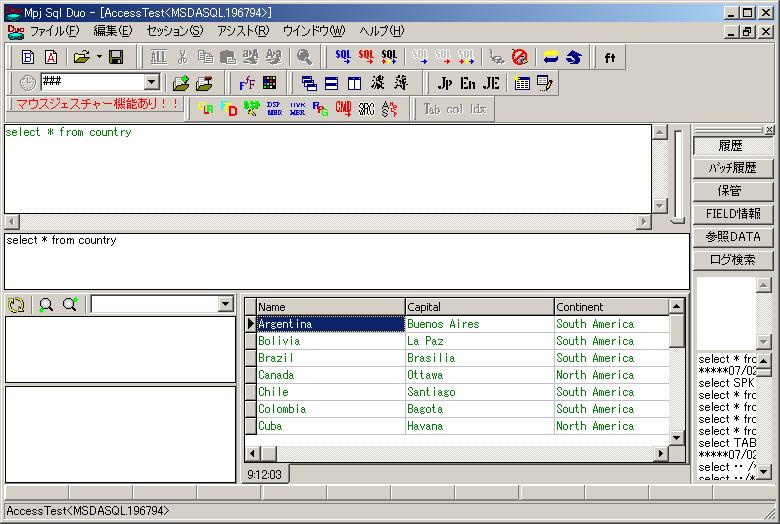Click the ft font toolbar icon
The width and height of the screenshot is (780, 524).
[610, 58]
